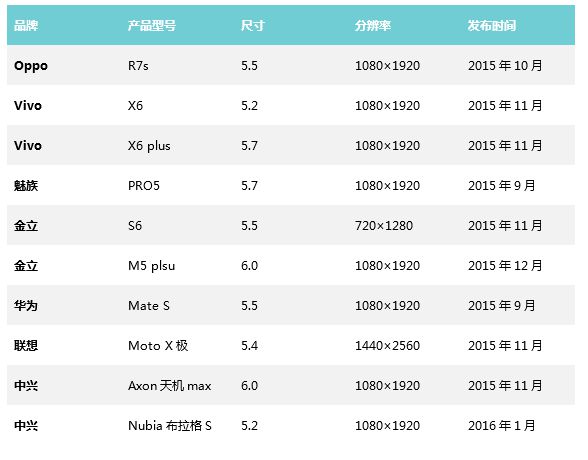Click the 分辨率 column header
This screenshot has width=588, height=460.
click(x=373, y=25)
